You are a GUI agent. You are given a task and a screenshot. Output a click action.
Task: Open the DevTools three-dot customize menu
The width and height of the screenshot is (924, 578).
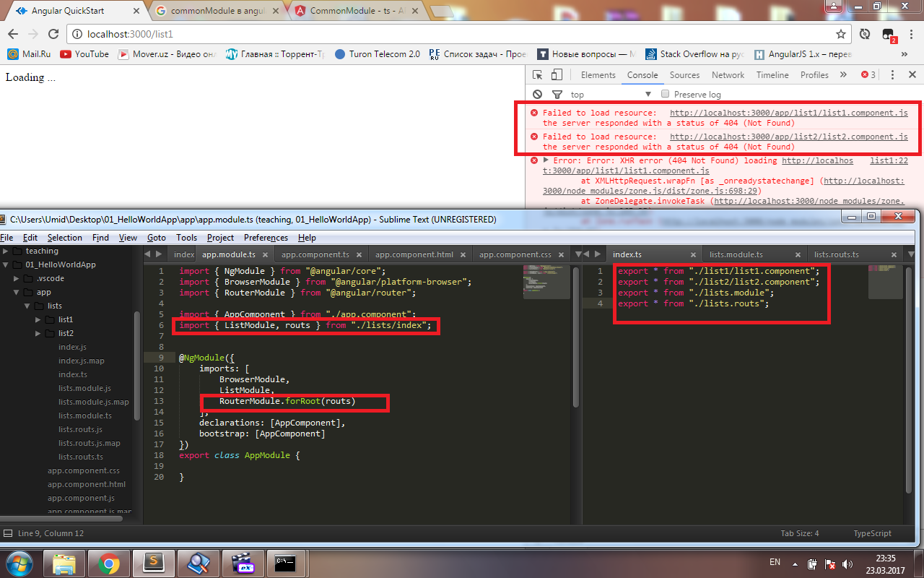point(893,75)
